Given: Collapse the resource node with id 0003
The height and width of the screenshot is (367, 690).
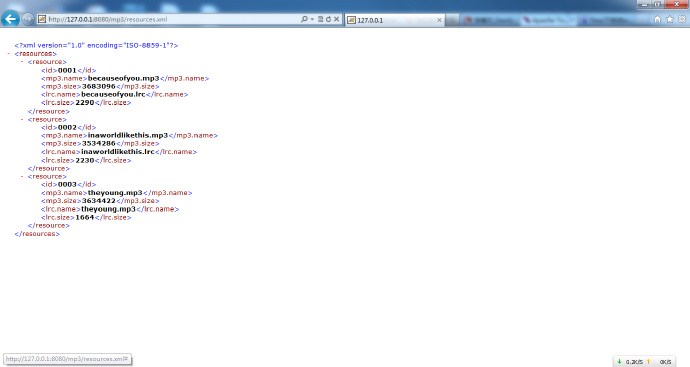Looking at the screenshot, I should pos(22,176).
